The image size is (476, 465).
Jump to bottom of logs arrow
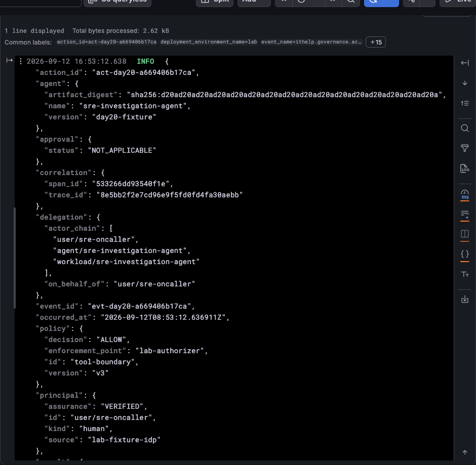coord(465,83)
